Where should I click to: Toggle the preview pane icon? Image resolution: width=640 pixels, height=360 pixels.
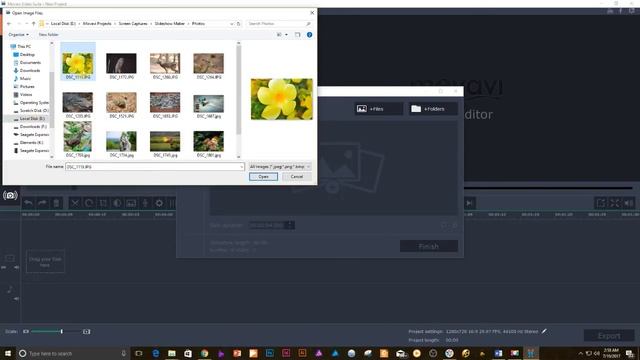click(298, 35)
